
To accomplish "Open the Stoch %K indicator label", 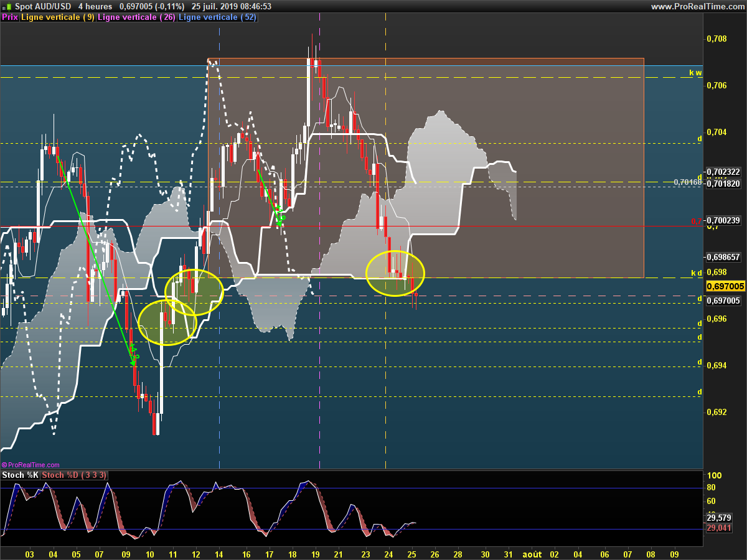I will click(20, 475).
